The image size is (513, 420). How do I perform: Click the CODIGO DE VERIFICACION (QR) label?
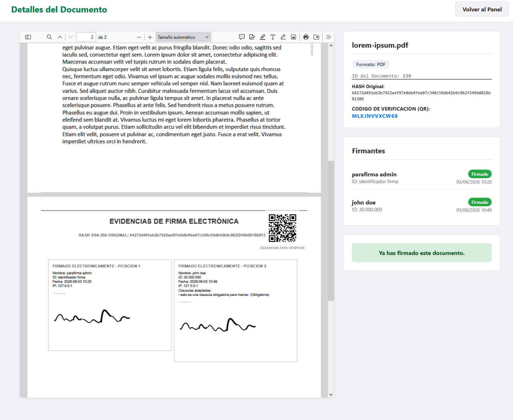(391, 109)
